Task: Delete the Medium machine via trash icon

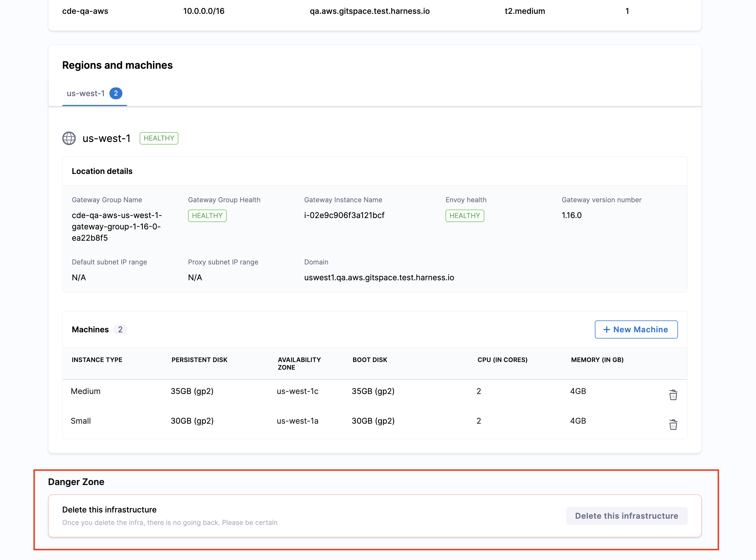Action: point(673,395)
